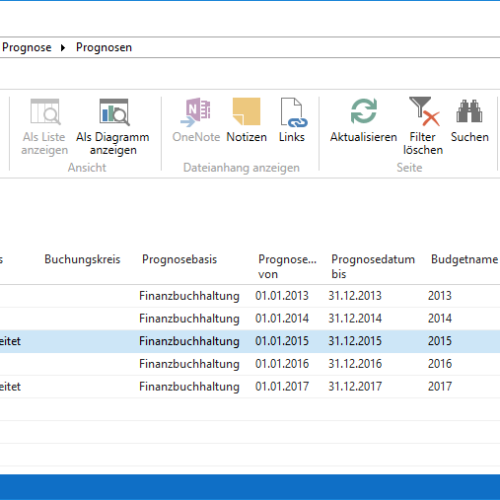Screen dimensions: 500x500
Task: Sort by the Prognosebasis column header
Action: pos(179,259)
